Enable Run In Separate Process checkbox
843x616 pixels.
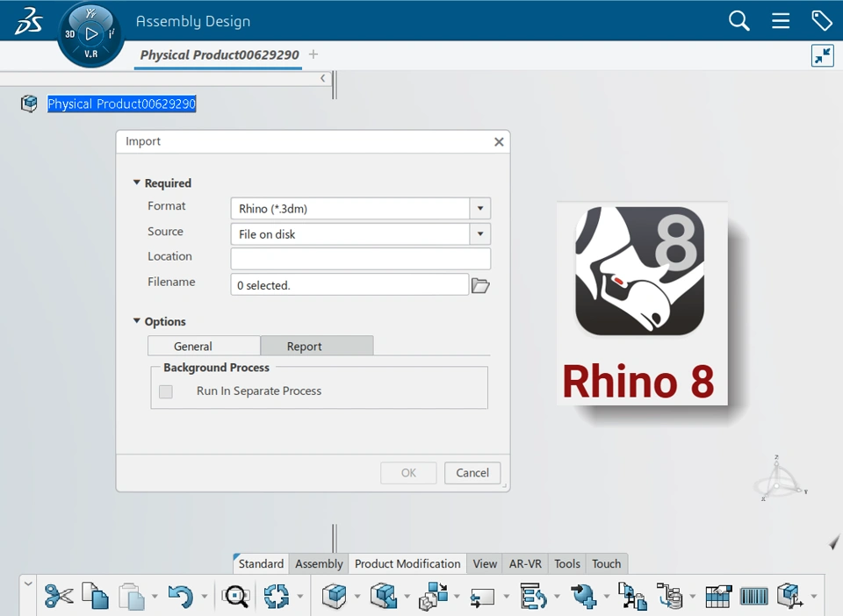pos(166,391)
